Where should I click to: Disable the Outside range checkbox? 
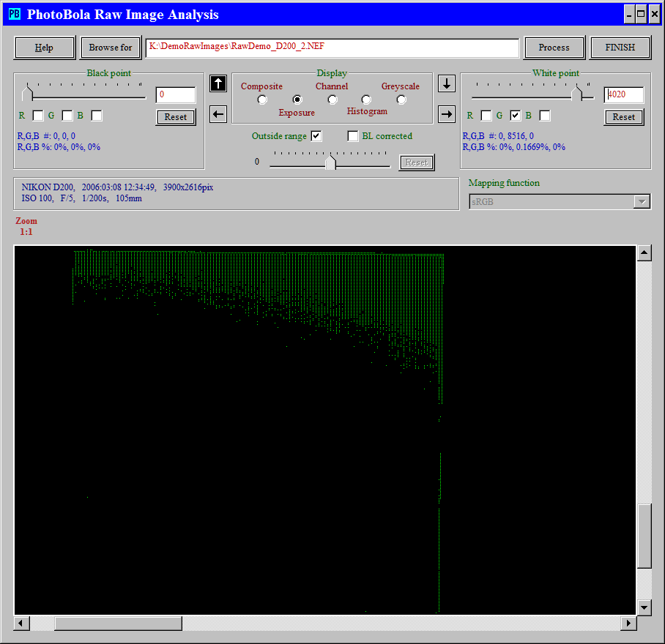click(x=316, y=136)
